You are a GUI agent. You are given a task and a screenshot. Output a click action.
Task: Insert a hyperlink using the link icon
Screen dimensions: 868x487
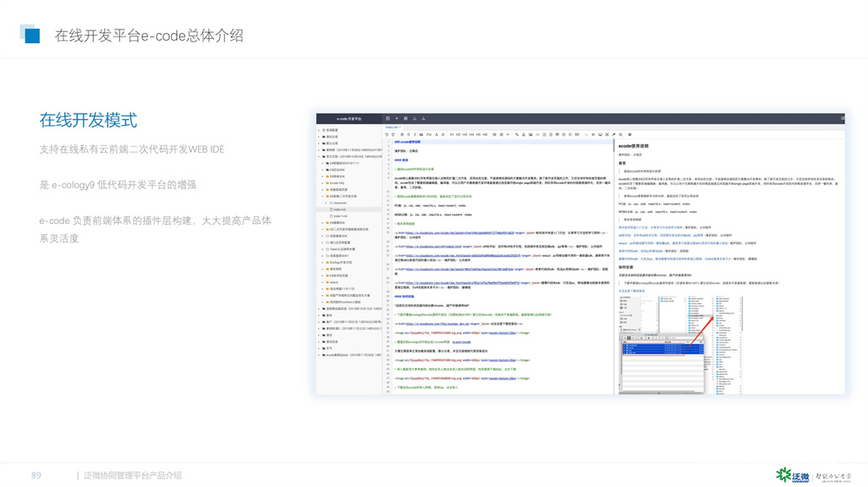(x=516, y=135)
